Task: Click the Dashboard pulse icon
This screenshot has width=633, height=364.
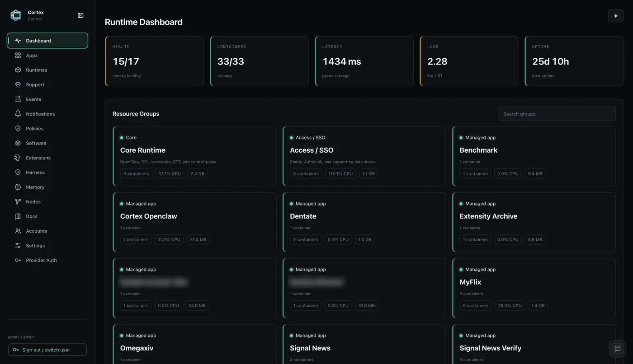Action: (x=18, y=41)
